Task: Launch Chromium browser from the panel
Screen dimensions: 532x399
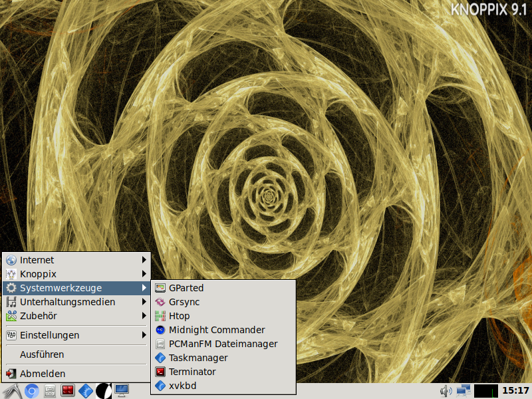Action: pos(31,391)
